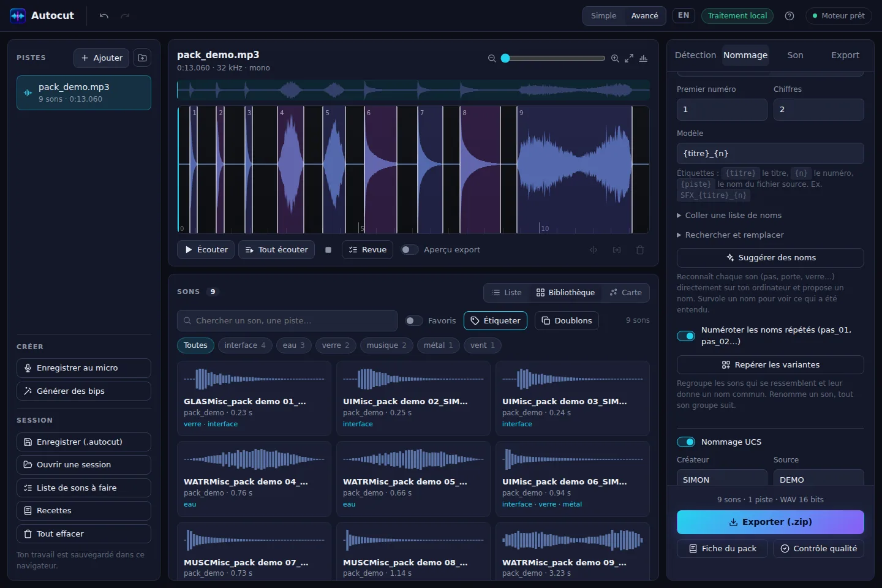The width and height of the screenshot is (882, 588).
Task: Click the merge regions bracket icon
Action: [x=617, y=250]
